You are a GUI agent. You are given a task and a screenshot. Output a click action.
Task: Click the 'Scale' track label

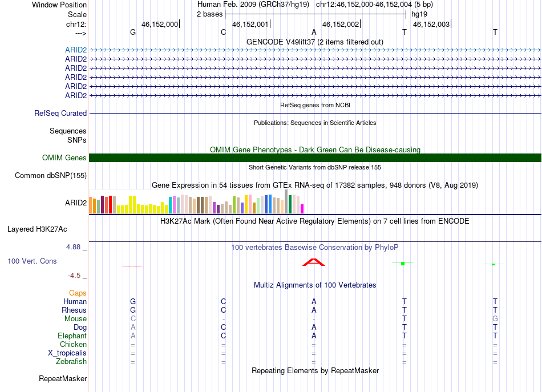77,14
